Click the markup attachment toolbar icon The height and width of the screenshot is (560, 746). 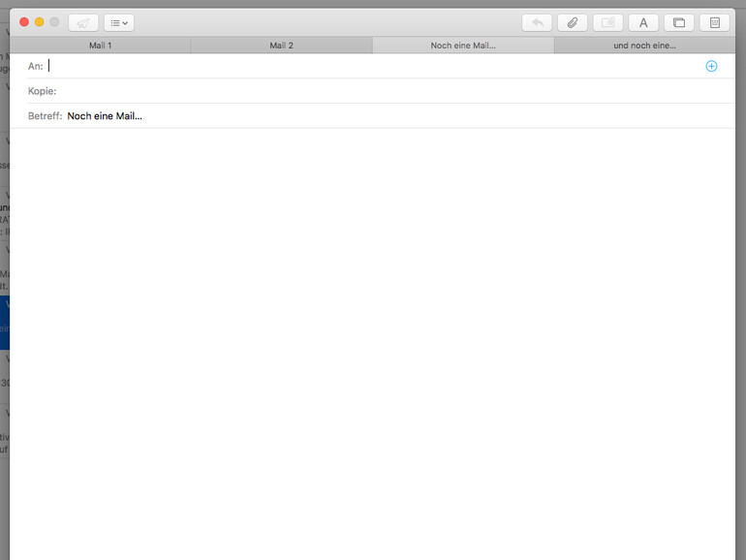(607, 23)
